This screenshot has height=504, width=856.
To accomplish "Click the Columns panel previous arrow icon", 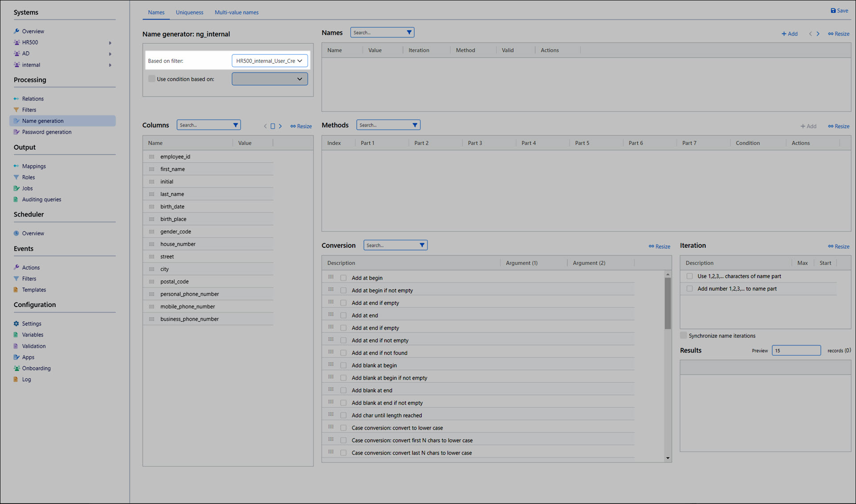I will click(x=265, y=126).
